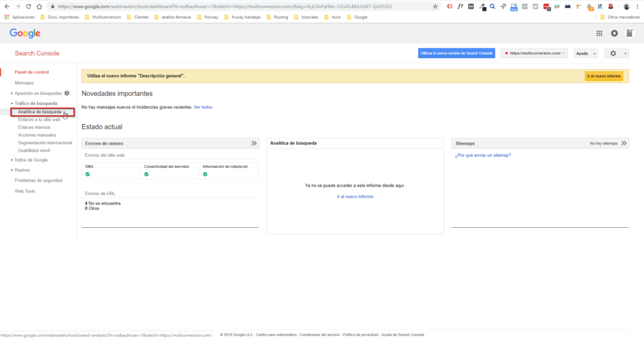Open the extension icon with 'New' badge
Image resolution: width=644 pixels, height=338 pixels.
tap(514, 7)
